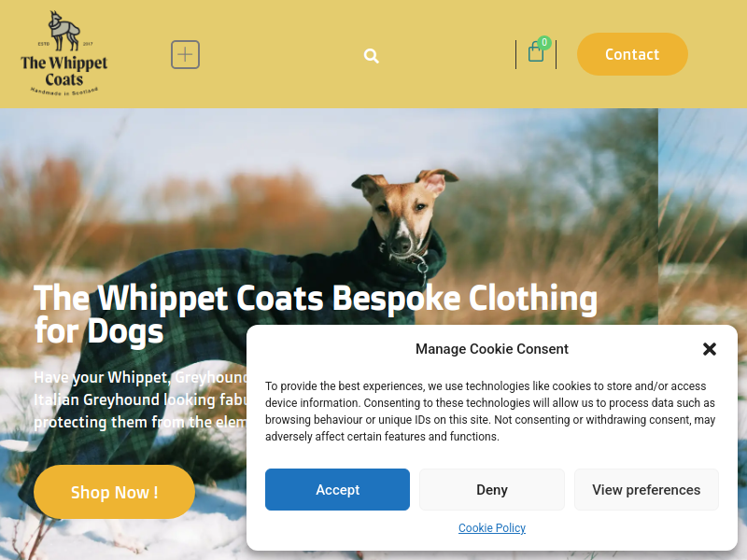Screen dimensions: 747x560
Task: Click the whippet dog emblem in logo
Action: coord(64,31)
